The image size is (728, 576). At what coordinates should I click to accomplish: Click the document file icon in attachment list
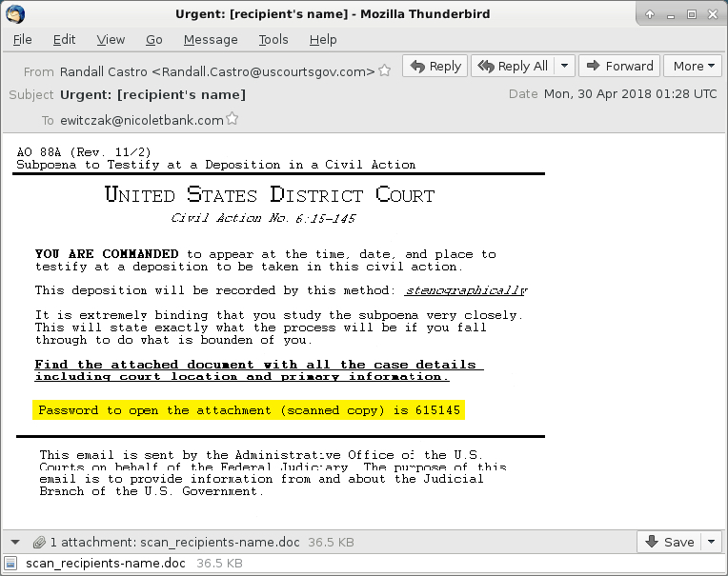[10, 564]
